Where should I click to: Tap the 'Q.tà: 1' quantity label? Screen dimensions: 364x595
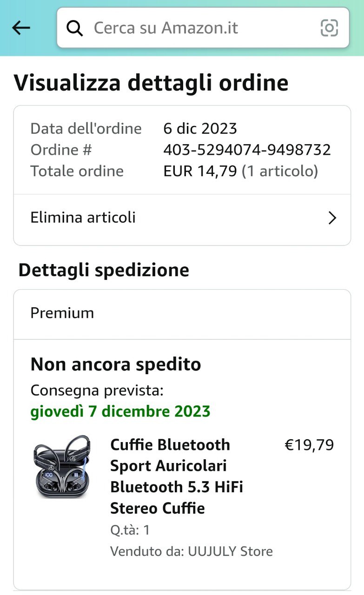click(130, 530)
